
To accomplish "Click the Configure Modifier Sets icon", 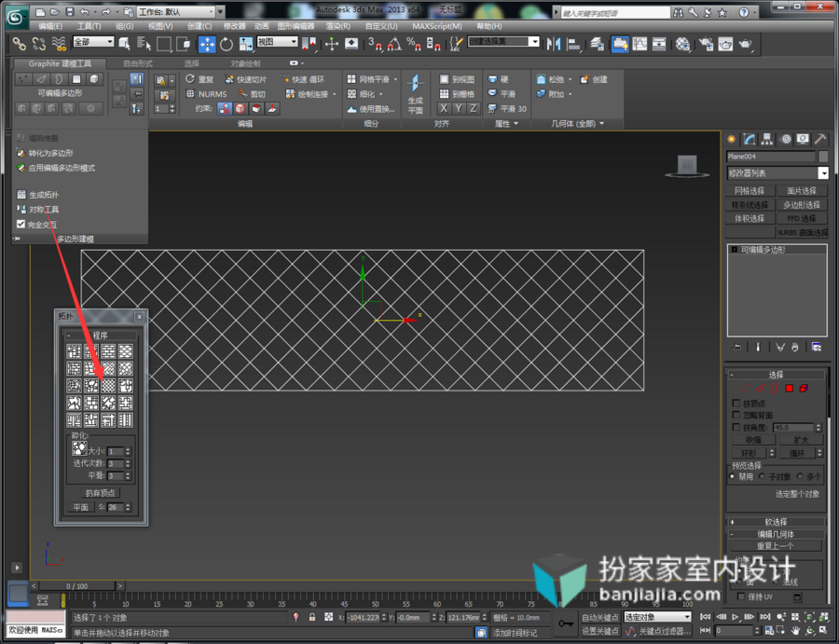I will [817, 347].
